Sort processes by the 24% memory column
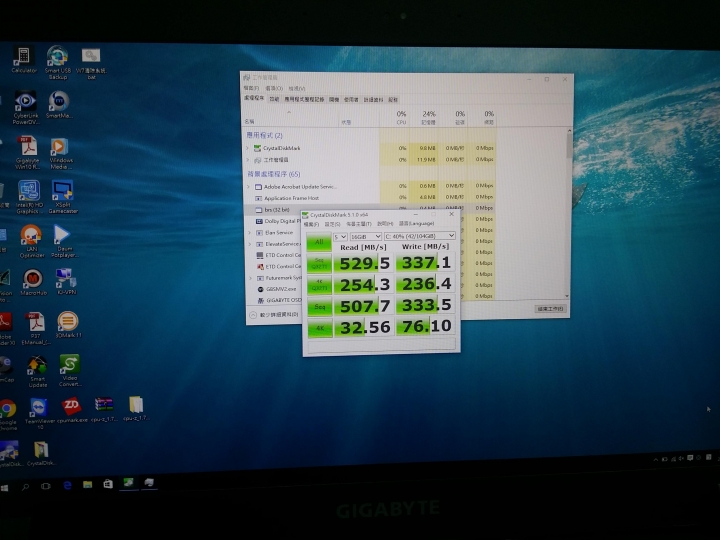 coord(423,118)
